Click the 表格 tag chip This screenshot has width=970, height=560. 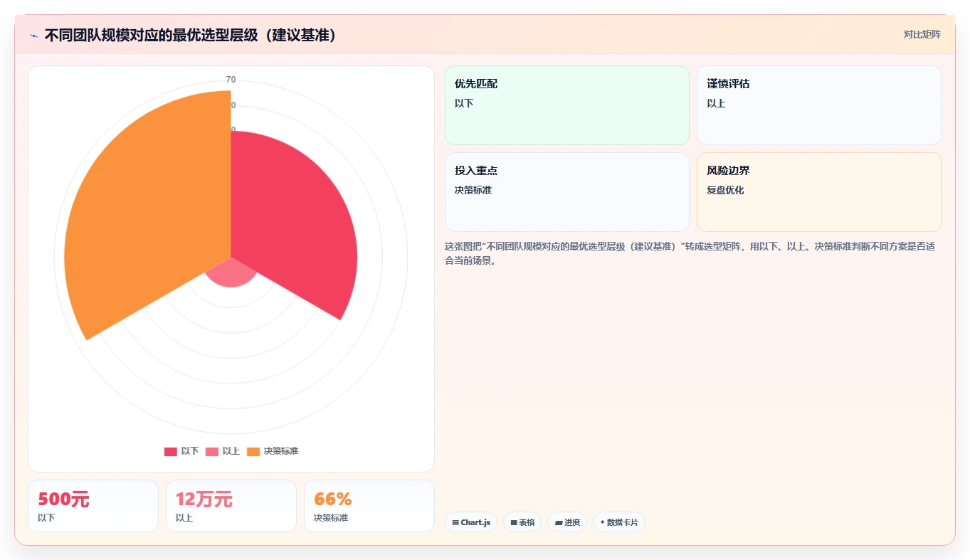pyautogui.click(x=522, y=522)
